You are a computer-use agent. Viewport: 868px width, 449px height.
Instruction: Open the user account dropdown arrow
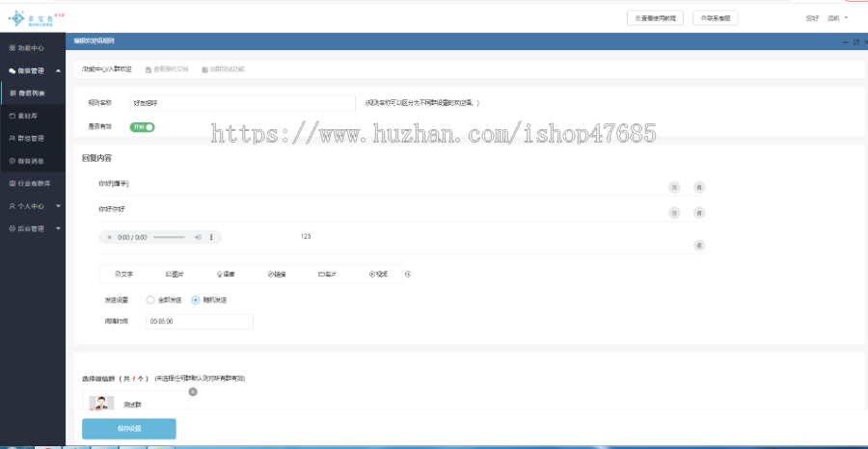pyautogui.click(x=846, y=17)
